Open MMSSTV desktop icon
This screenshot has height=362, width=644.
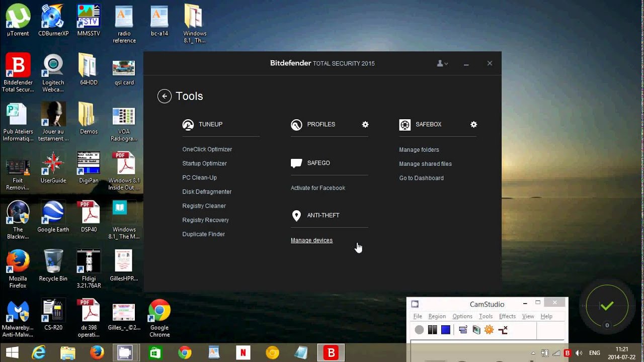(x=89, y=21)
